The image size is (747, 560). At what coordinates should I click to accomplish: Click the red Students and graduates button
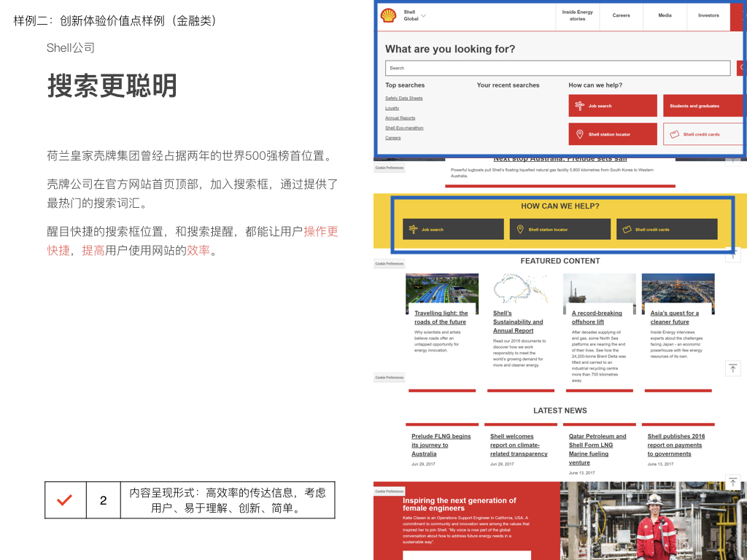704,106
